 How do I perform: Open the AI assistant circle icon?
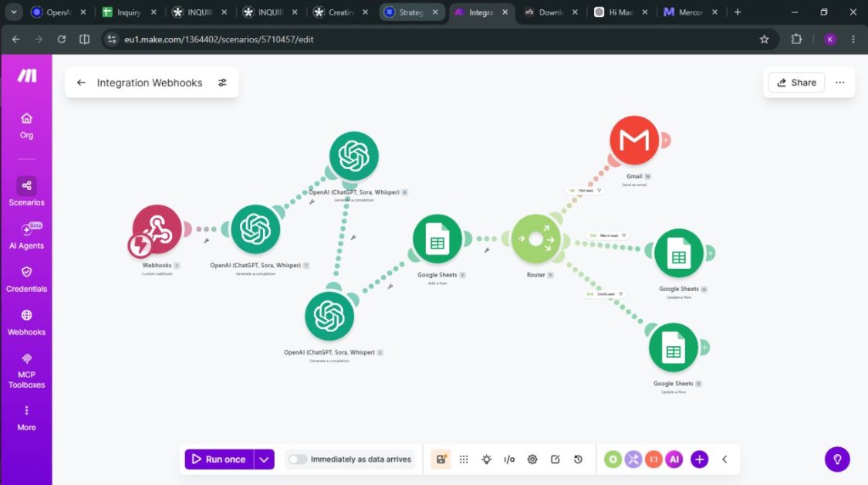(x=674, y=460)
